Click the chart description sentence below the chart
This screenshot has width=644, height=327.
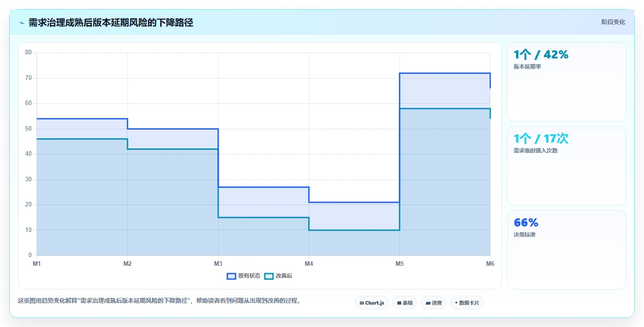click(x=159, y=301)
